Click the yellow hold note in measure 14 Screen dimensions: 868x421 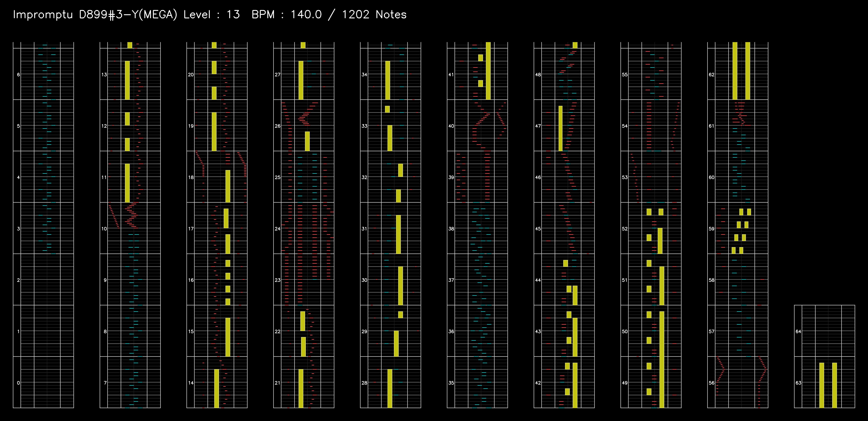[x=216, y=388]
